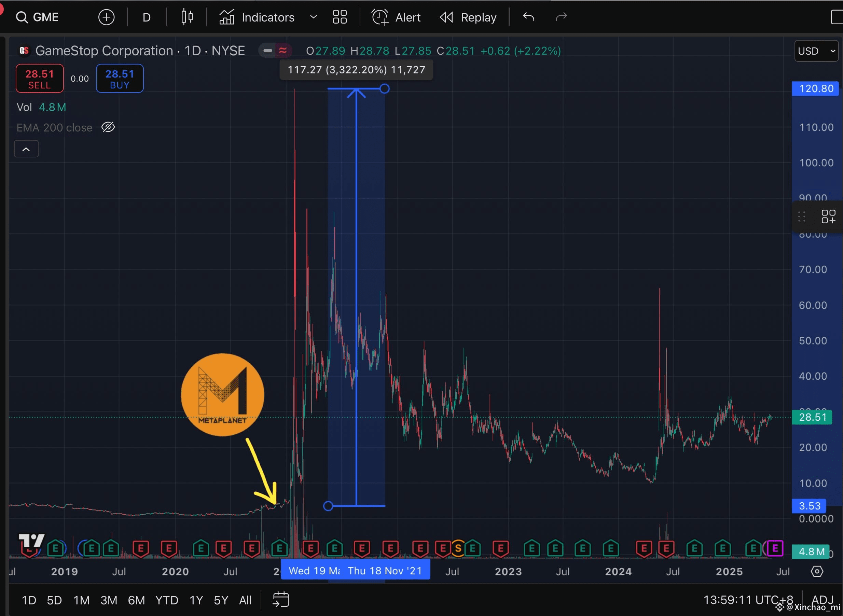Open indicator templates grid icon
The width and height of the screenshot is (843, 616).
click(340, 17)
